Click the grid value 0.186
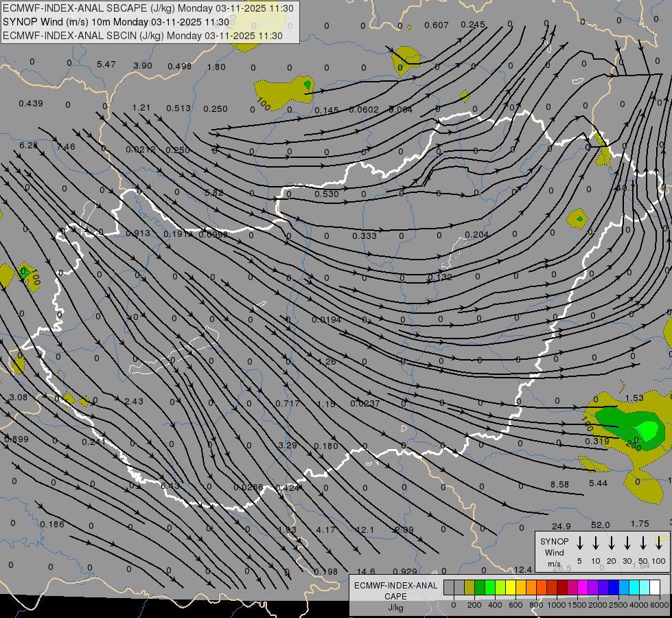The height and width of the screenshot is (618, 672). [52, 525]
